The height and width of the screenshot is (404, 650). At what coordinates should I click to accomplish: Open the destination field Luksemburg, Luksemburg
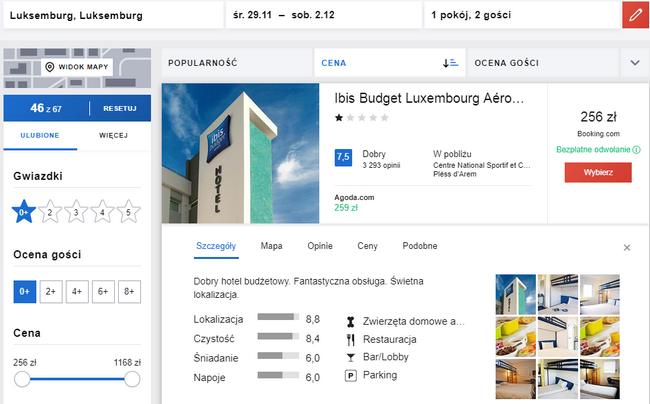113,15
